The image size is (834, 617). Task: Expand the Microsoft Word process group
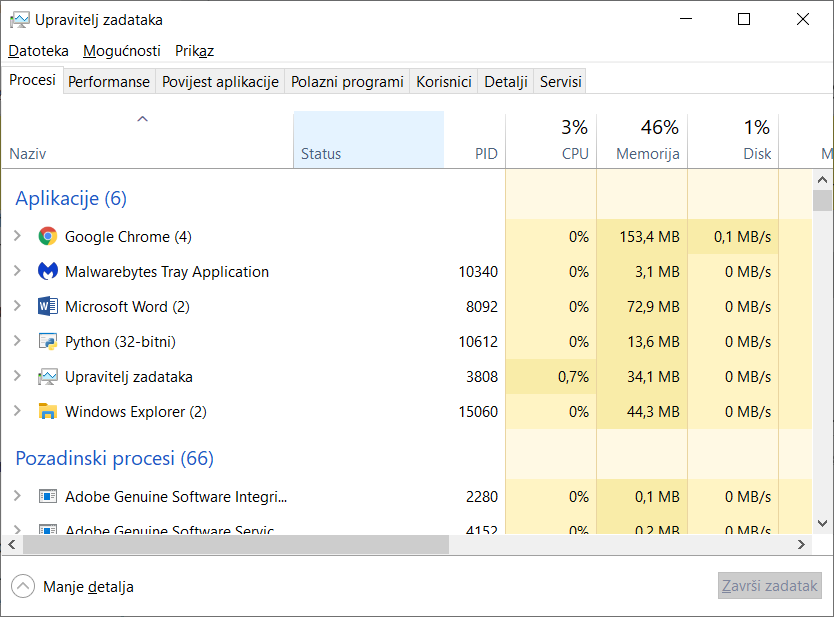(17, 307)
